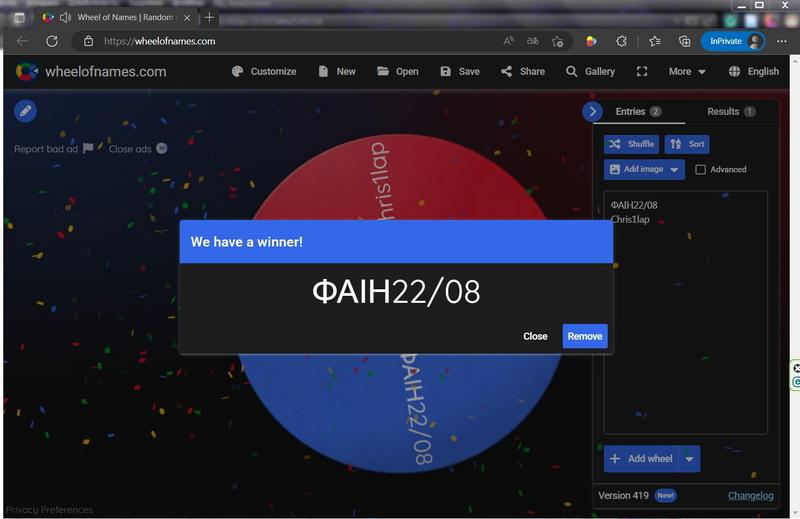Open the Add image dropdown arrow
The width and height of the screenshot is (800, 519).
(x=674, y=169)
